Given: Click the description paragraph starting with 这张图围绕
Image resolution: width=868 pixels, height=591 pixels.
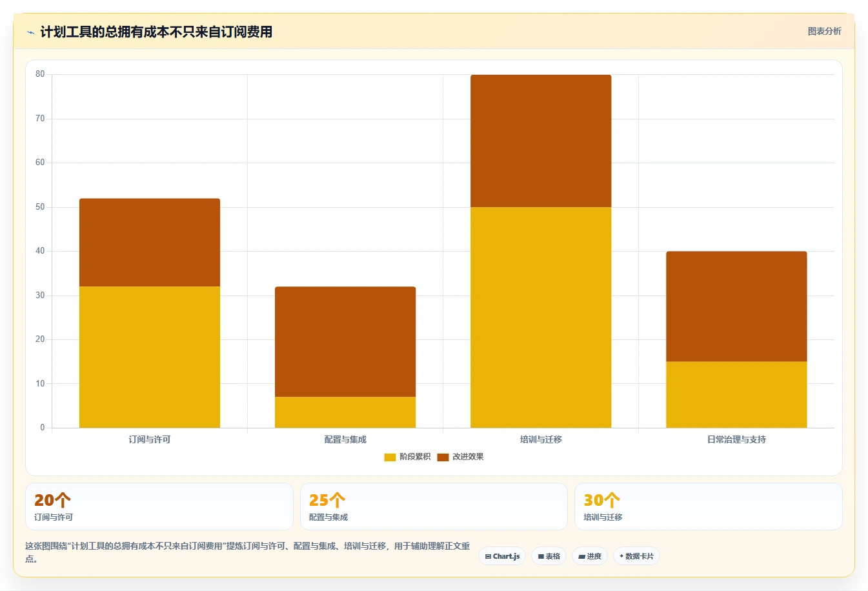Looking at the screenshot, I should tap(248, 552).
